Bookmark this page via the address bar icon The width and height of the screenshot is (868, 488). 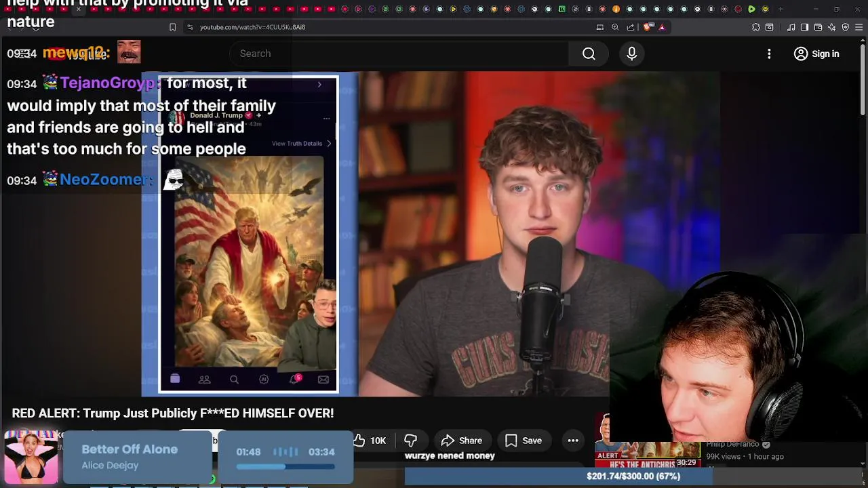click(x=172, y=27)
